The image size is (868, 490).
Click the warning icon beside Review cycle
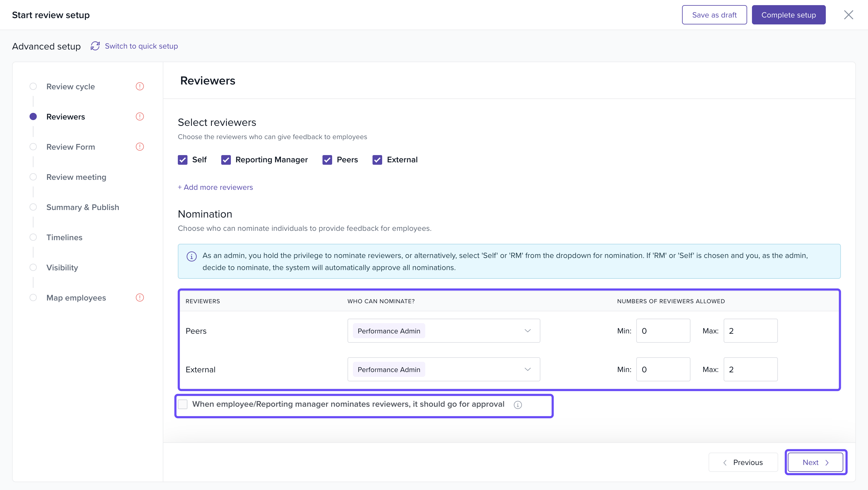(x=140, y=86)
